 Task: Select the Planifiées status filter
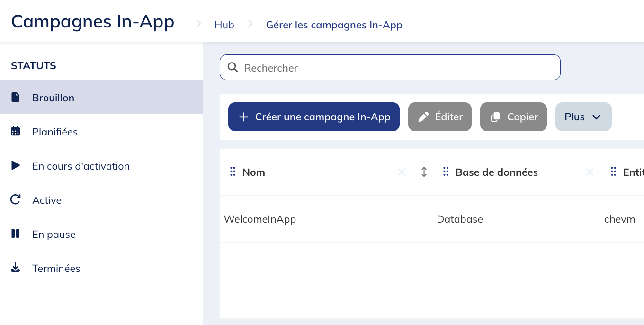(x=55, y=132)
